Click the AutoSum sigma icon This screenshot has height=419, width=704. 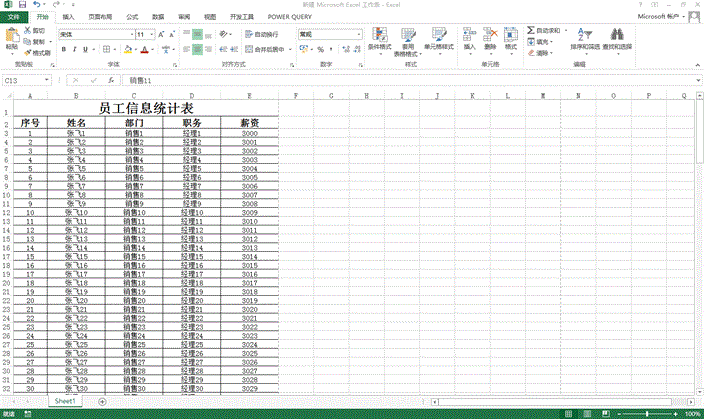530,32
